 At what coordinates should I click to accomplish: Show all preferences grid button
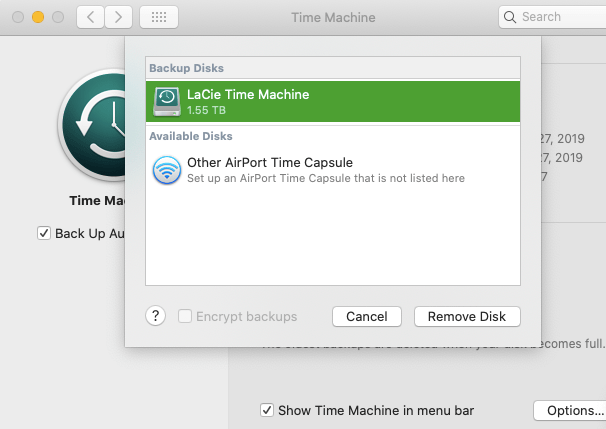[159, 17]
